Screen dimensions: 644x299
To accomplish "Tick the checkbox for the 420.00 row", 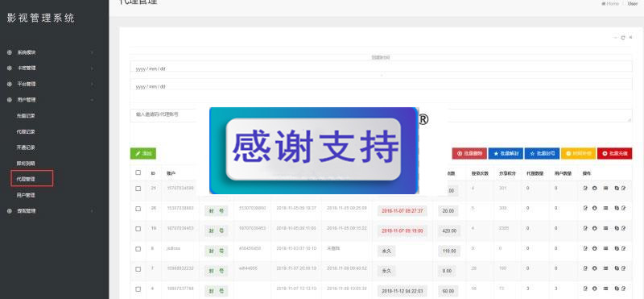I will point(138,229).
